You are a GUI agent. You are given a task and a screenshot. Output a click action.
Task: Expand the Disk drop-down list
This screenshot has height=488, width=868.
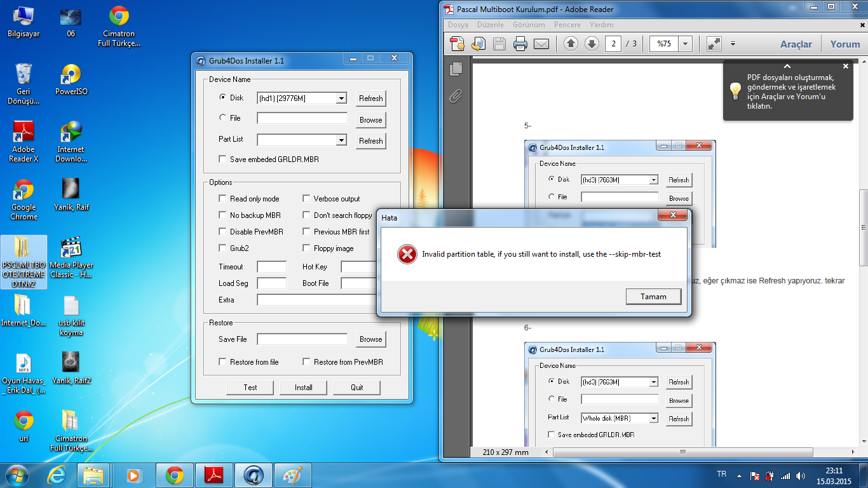point(341,98)
